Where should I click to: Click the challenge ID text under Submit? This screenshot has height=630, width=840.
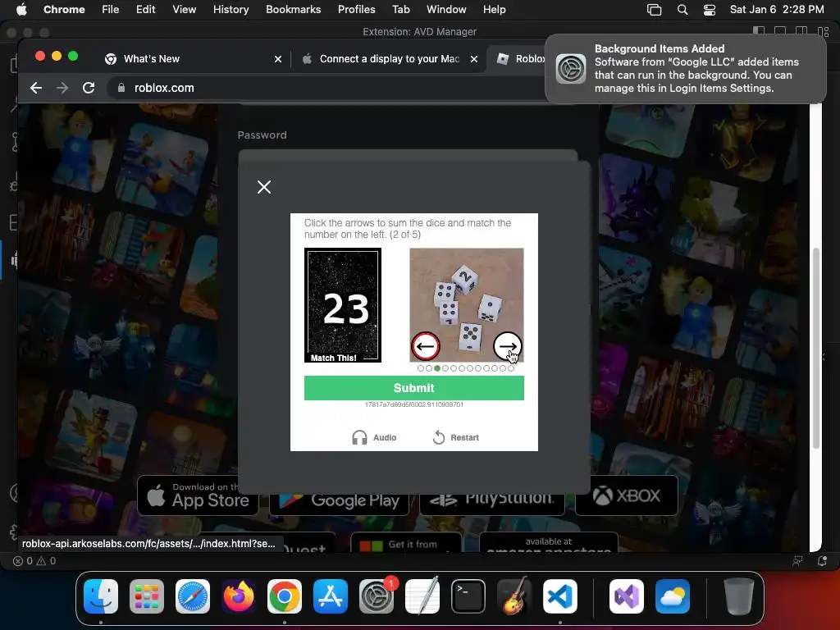tap(413, 404)
